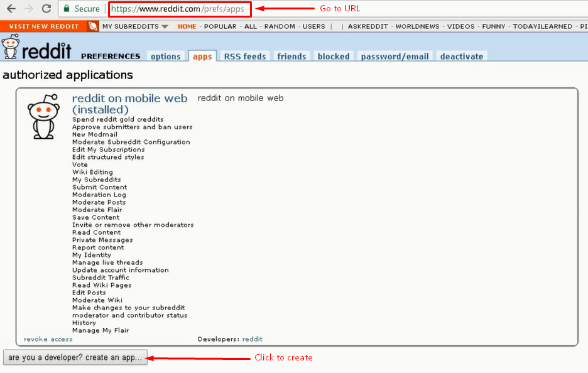Switch to the password/email tab
This screenshot has height=373, width=588.
click(395, 56)
